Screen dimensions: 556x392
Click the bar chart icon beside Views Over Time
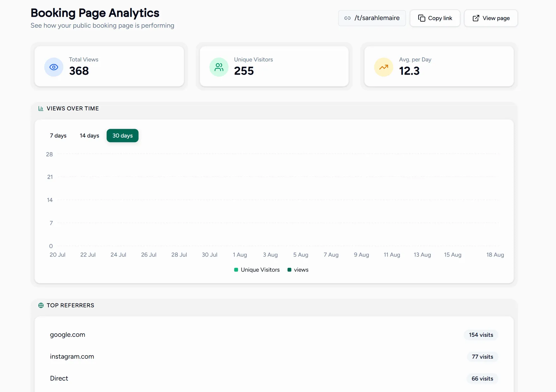pos(41,109)
